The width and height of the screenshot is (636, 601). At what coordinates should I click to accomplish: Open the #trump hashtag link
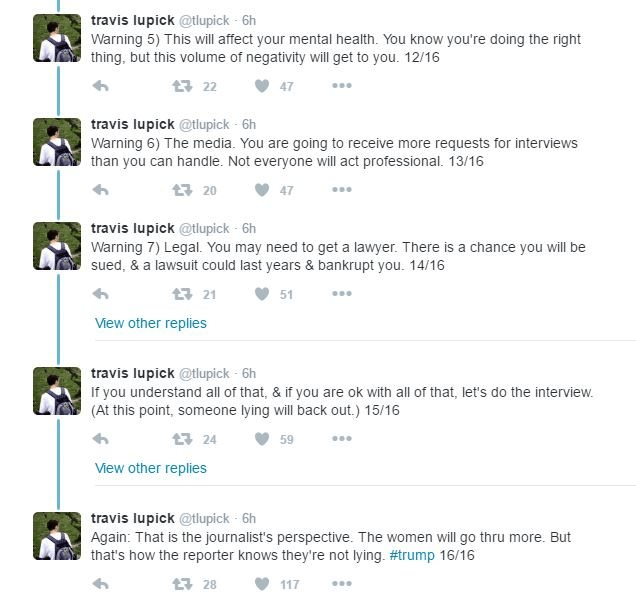click(411, 555)
